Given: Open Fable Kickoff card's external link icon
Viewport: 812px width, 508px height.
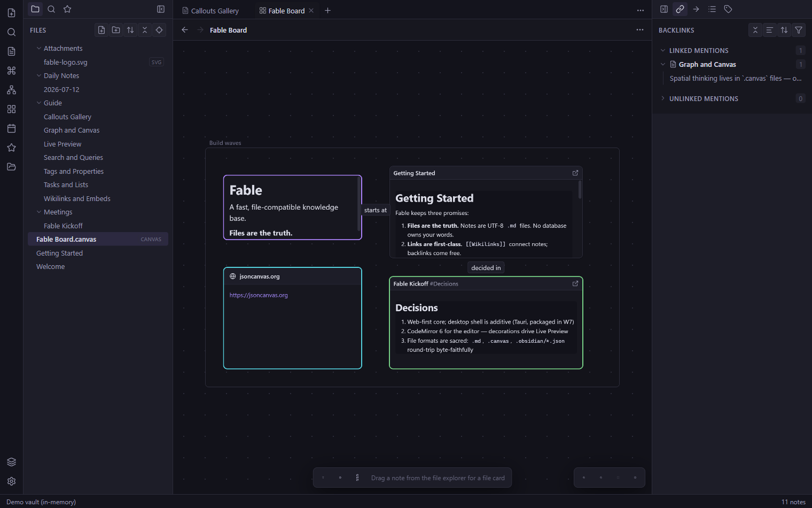Looking at the screenshot, I should pos(575,283).
